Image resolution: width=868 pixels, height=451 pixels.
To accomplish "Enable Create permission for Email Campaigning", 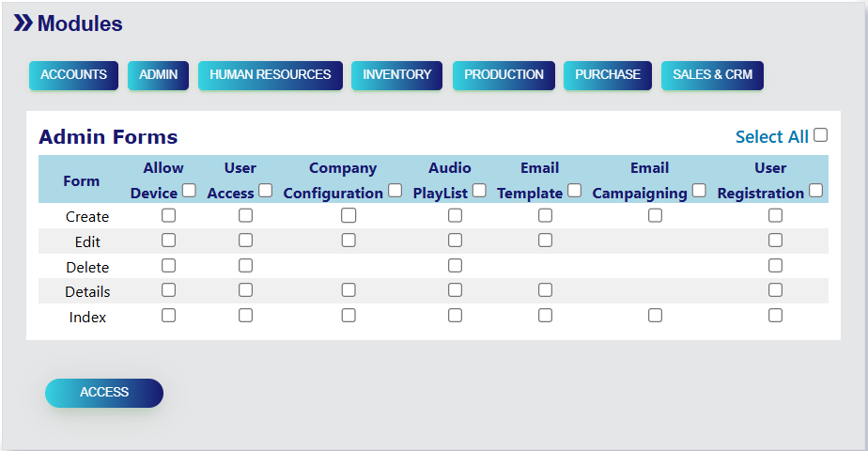I will (655, 215).
